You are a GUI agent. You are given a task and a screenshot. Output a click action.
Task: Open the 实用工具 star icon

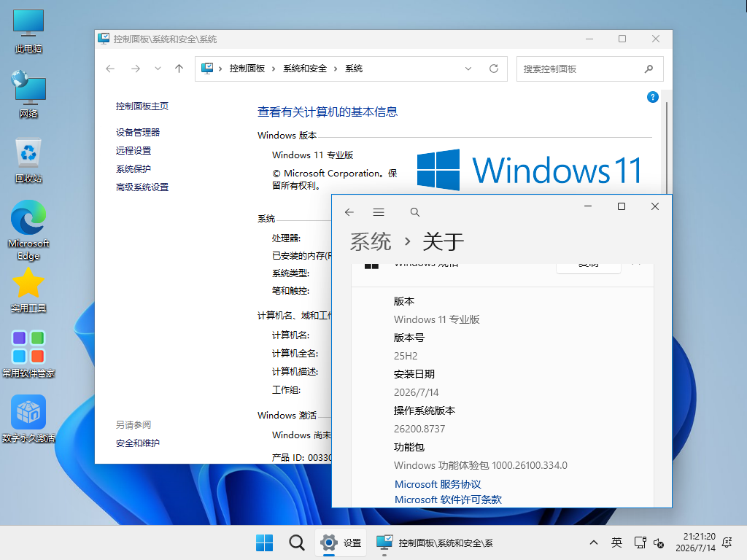[x=28, y=290]
